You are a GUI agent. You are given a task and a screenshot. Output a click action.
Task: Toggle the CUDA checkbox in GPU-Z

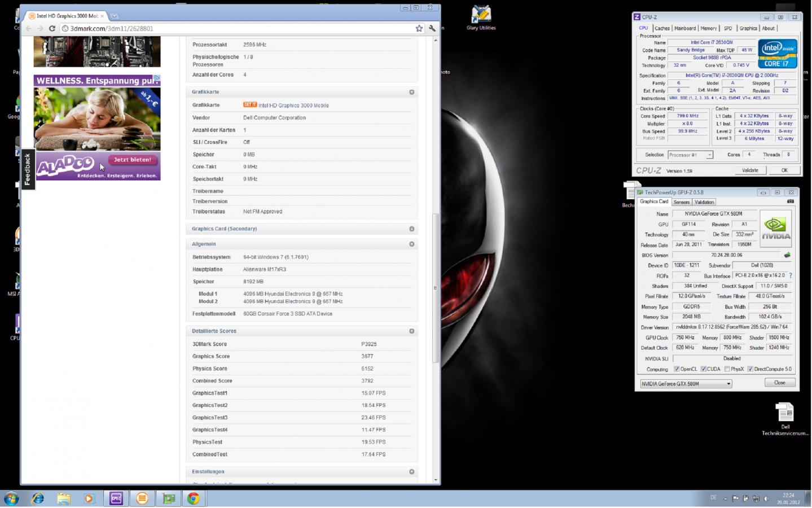click(x=704, y=369)
